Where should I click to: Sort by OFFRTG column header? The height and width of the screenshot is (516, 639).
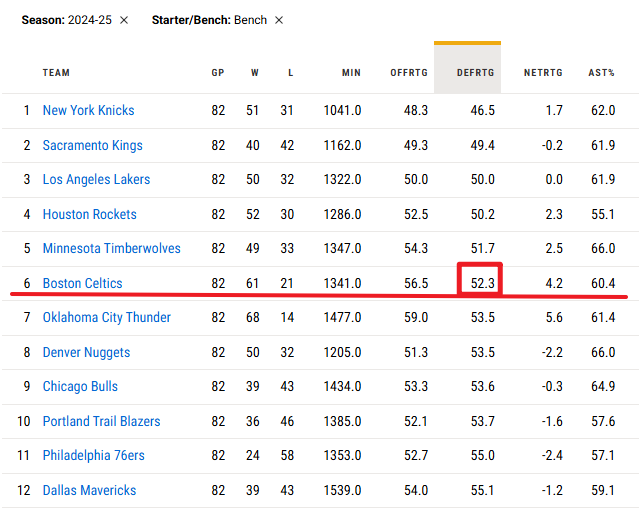[x=409, y=73]
